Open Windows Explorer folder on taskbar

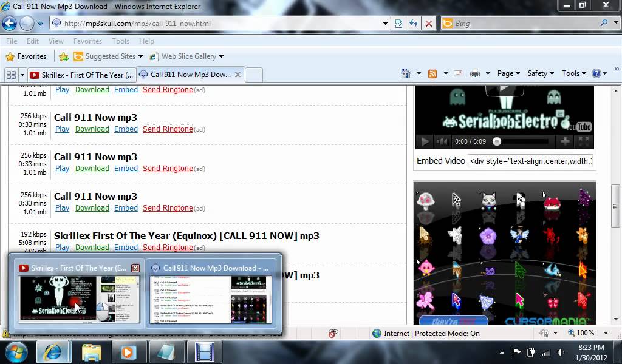pos(92,352)
